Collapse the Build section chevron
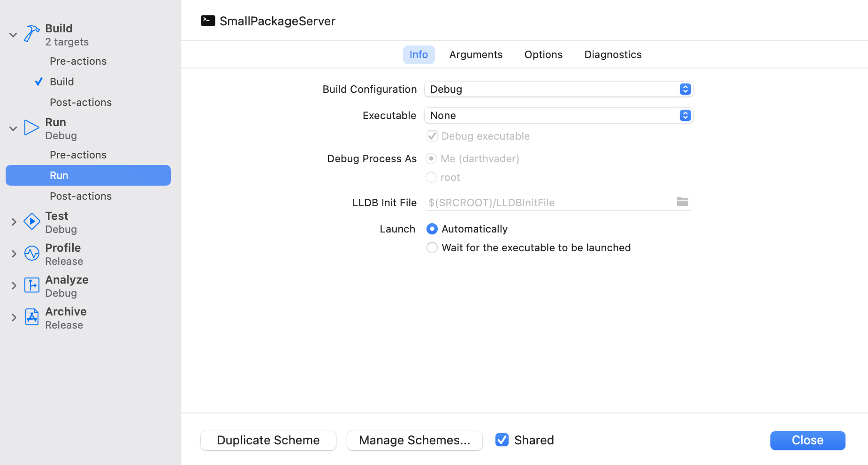 pyautogui.click(x=14, y=35)
